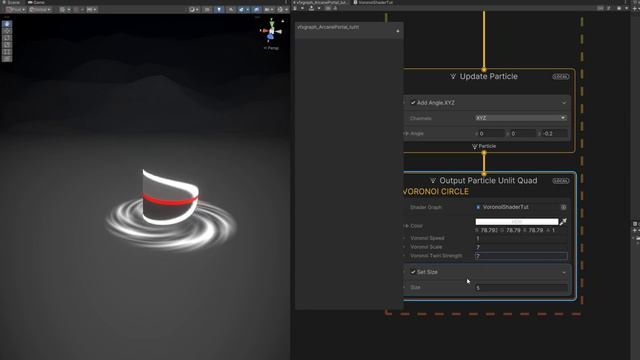Click the Color B value field

click(535, 231)
